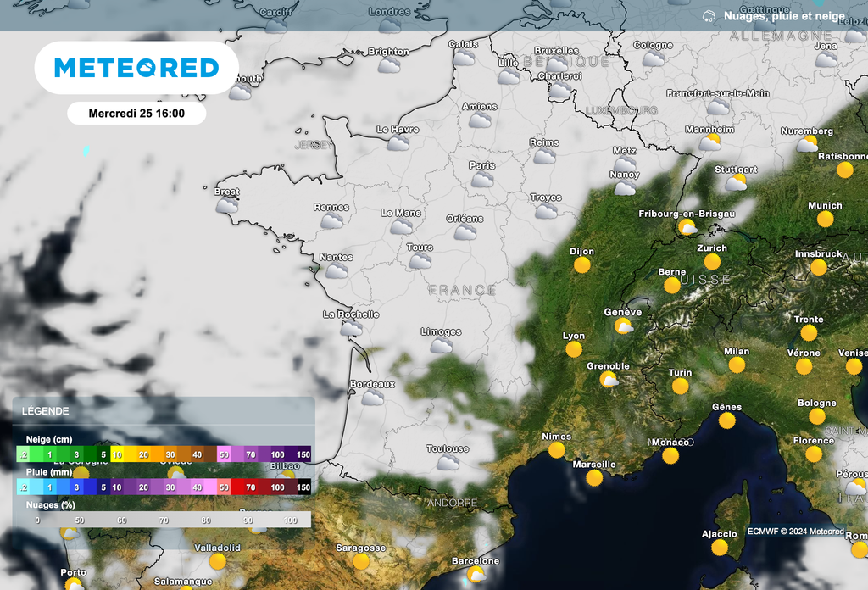Select the cloud icon for Toulouse
The width and height of the screenshot is (868, 590).
pyautogui.click(x=448, y=463)
